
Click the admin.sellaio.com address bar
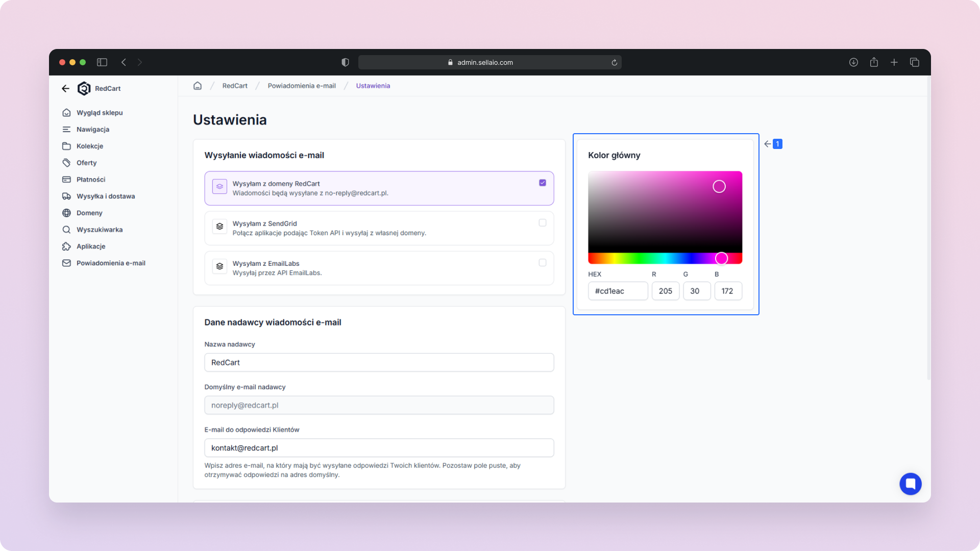[x=490, y=62]
